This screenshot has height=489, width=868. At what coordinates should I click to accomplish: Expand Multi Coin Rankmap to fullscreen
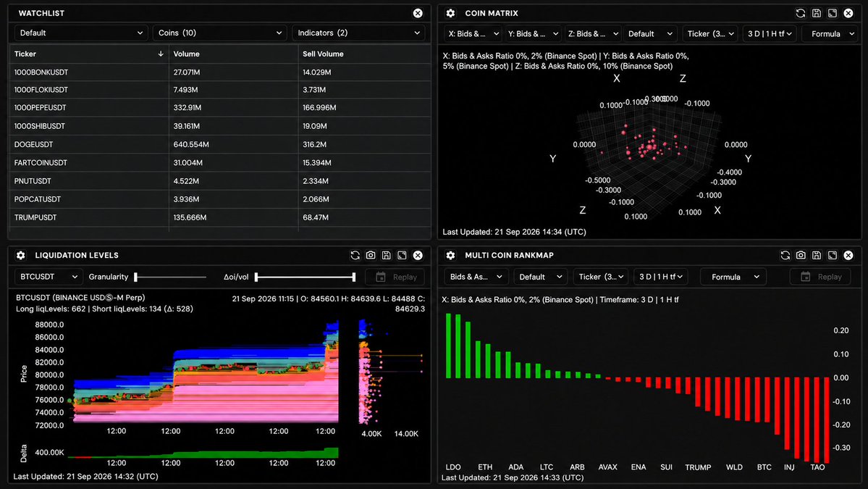pyautogui.click(x=832, y=255)
